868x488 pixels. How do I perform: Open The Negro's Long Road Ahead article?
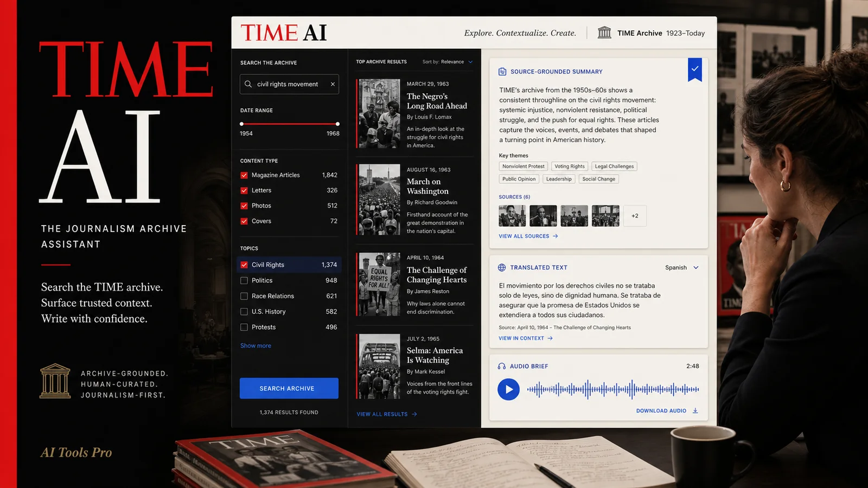[x=437, y=101]
